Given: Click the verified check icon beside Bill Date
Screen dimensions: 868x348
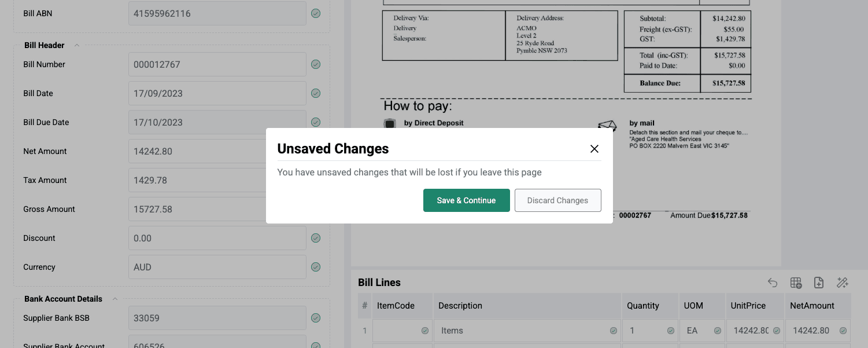Looking at the screenshot, I should 316,93.
